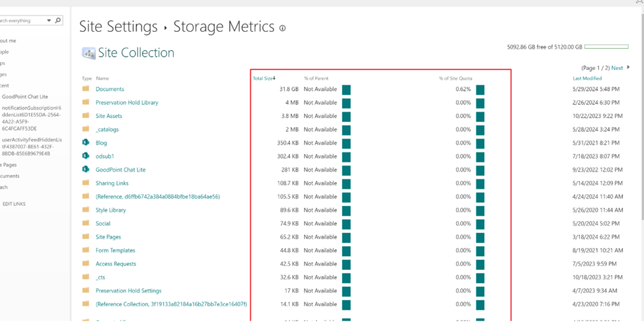Open the odsub1 subsite link

click(x=105, y=156)
